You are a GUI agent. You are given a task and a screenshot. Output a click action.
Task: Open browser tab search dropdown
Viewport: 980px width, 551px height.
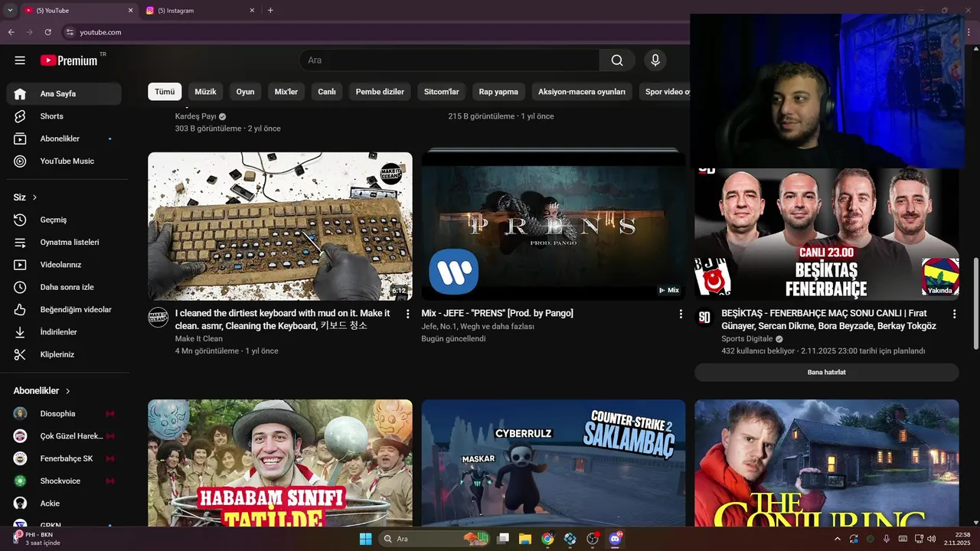(10, 11)
